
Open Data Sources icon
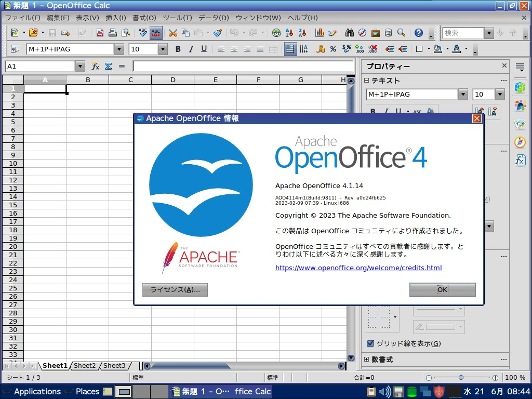[x=389, y=33]
